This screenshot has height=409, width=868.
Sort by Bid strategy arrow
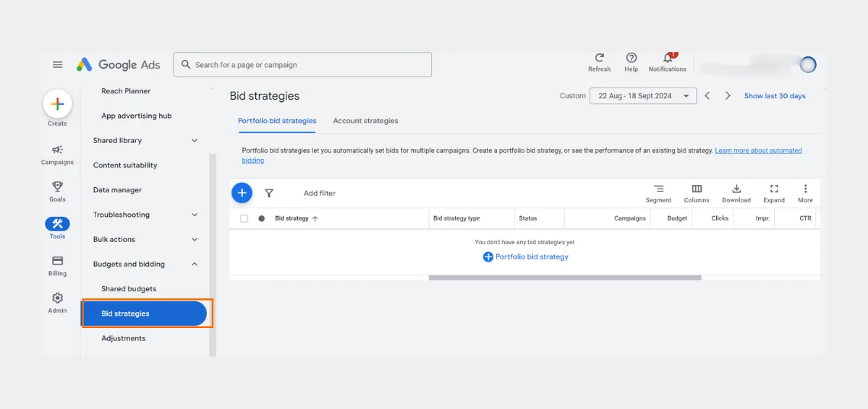pos(315,218)
